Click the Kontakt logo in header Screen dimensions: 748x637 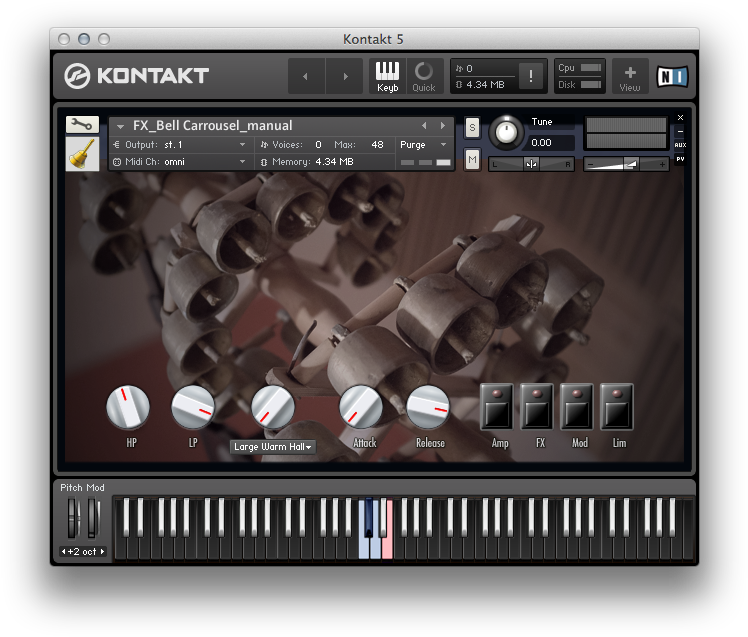tap(136, 76)
